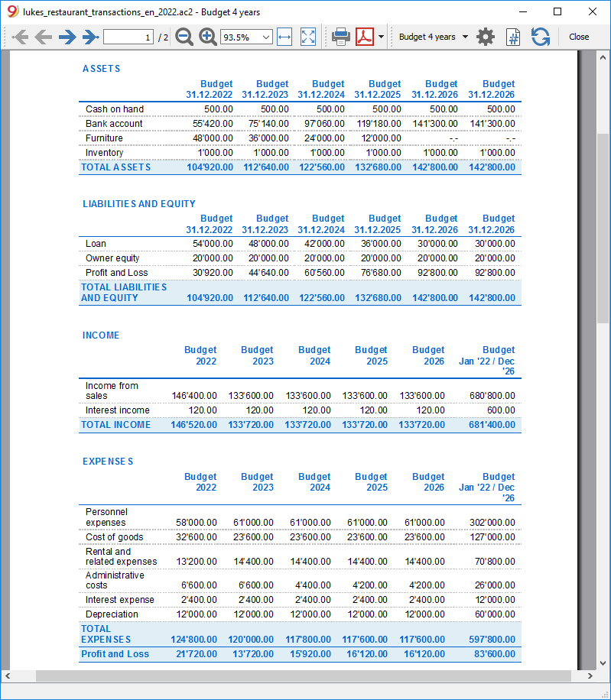The width and height of the screenshot is (611, 700).
Task: Fit page to width icon
Action: coord(284,37)
